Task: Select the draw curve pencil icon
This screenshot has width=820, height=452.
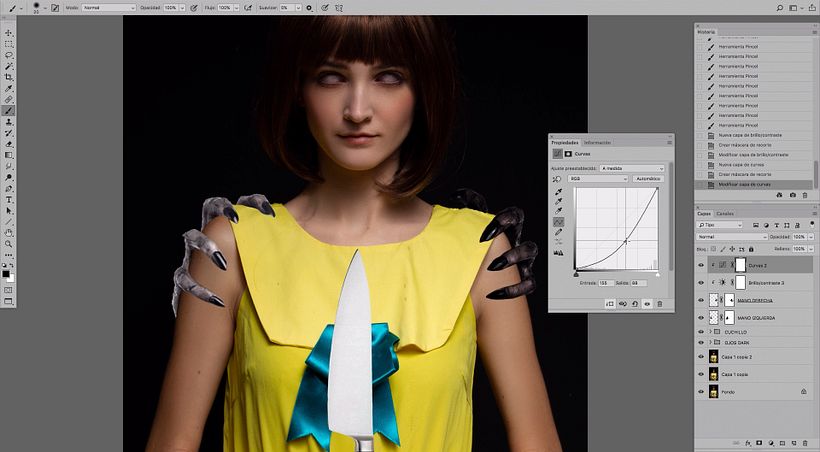Action: tap(559, 232)
